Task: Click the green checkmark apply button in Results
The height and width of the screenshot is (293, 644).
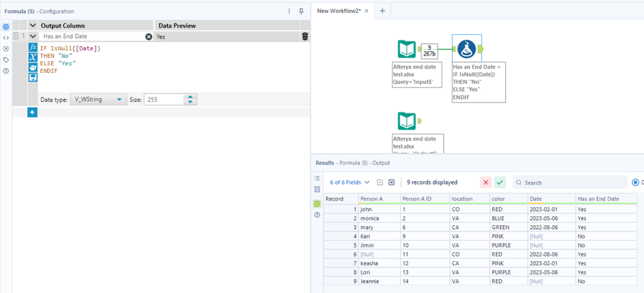Action: click(x=500, y=182)
